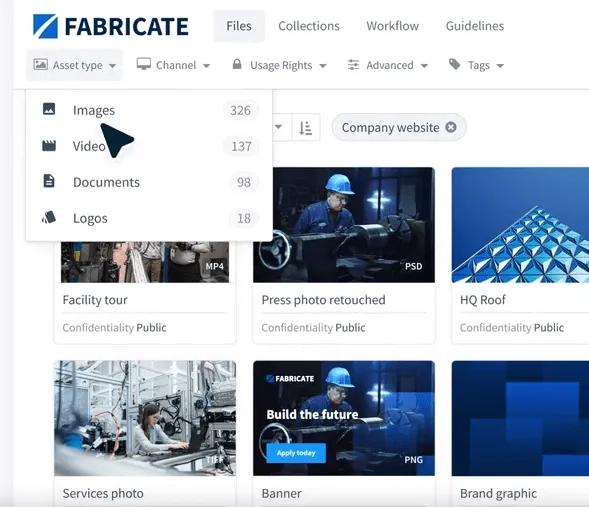Click the Fabricate logo icon
589x507 pixels.
pyautogui.click(x=45, y=26)
